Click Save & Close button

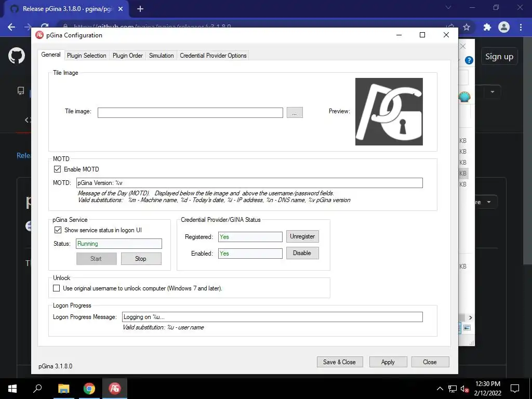point(340,362)
